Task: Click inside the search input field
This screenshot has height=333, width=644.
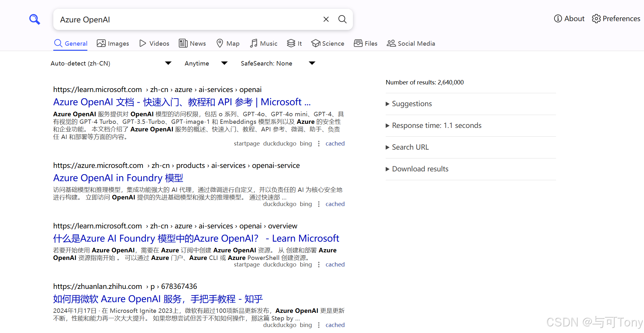Action: (x=189, y=19)
